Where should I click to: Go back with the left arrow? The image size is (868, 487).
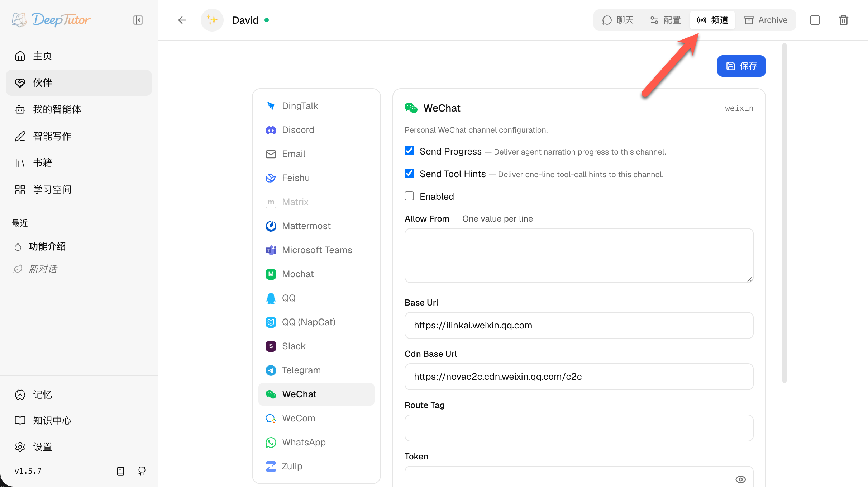(182, 20)
